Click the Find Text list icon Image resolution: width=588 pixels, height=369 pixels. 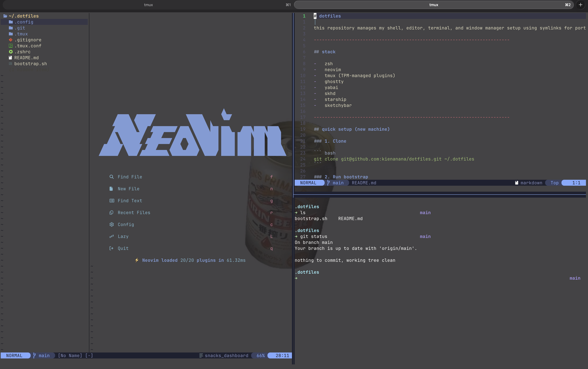(112, 201)
